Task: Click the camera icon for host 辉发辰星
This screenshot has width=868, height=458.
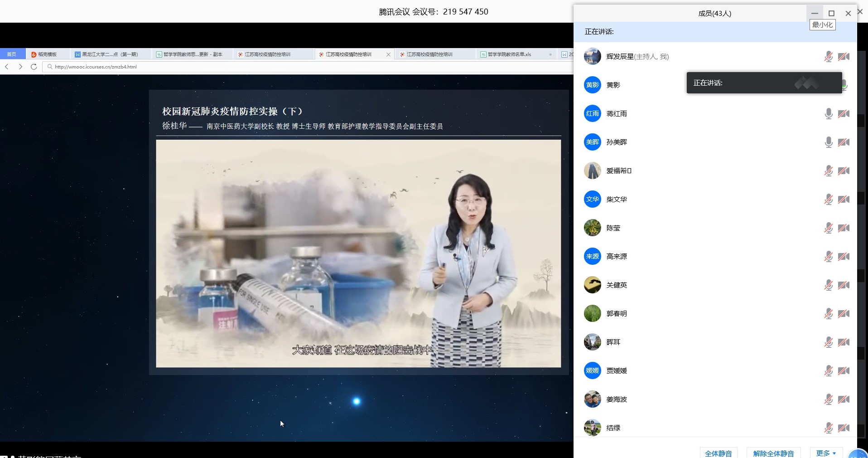Action: point(843,57)
